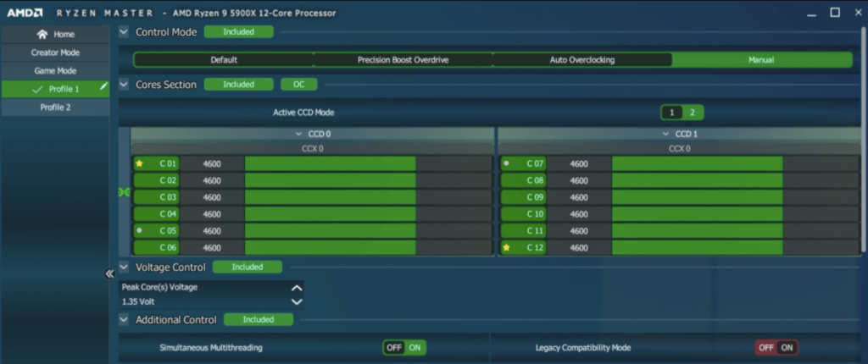Click the Peak Core(s) Voltage label
The width and height of the screenshot is (868, 364).
coord(159,288)
